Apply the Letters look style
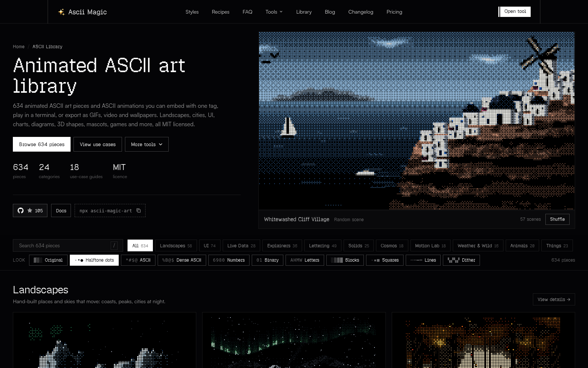Screen dimensions: 588x368 pos(305,260)
